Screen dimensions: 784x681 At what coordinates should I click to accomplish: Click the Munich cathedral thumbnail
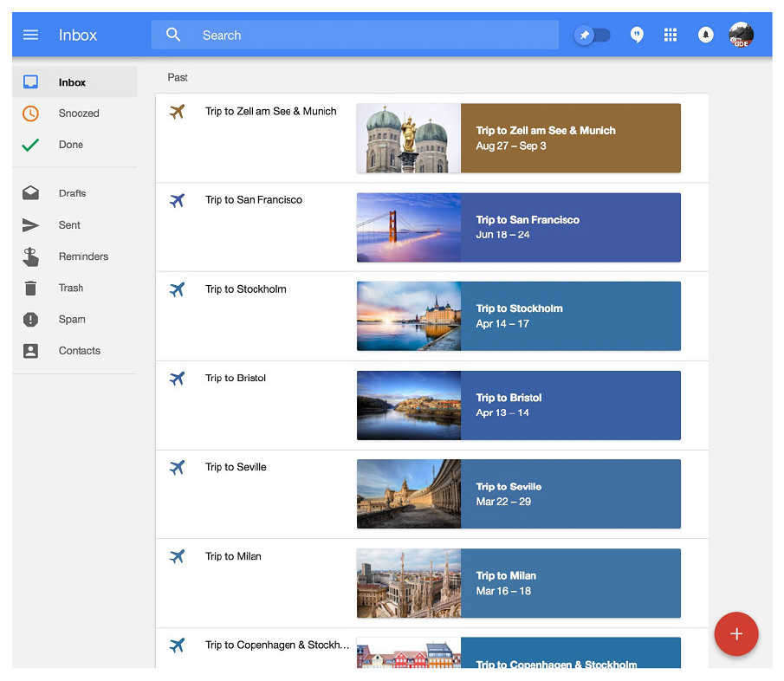[409, 138]
